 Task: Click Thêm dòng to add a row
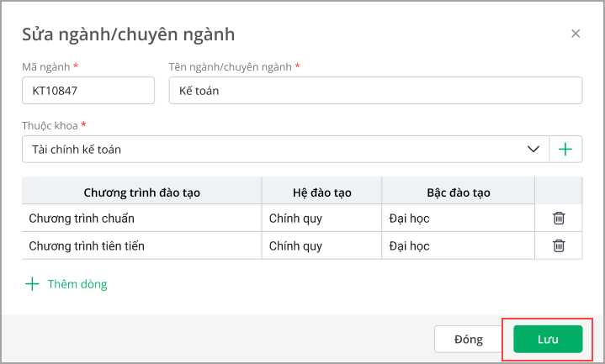click(x=66, y=284)
